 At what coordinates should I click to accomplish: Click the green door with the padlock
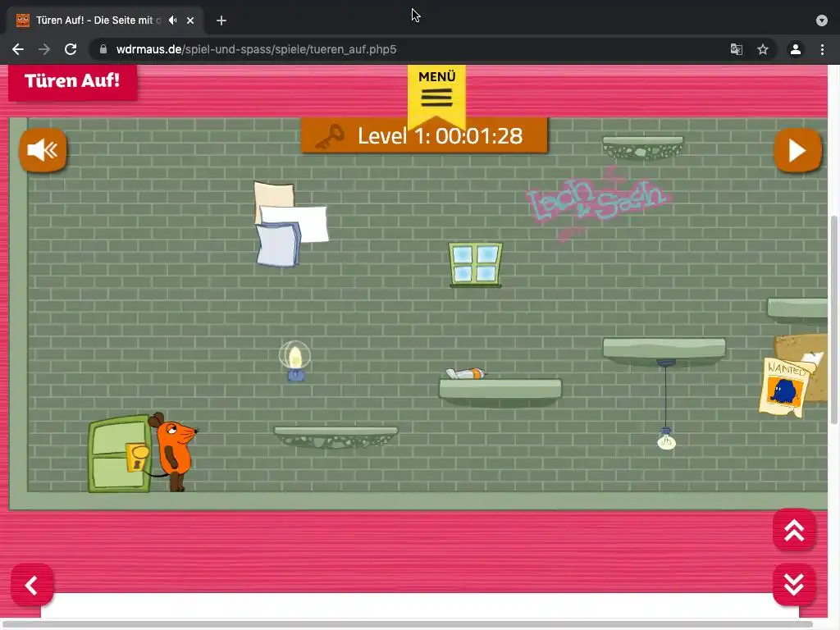[120, 454]
